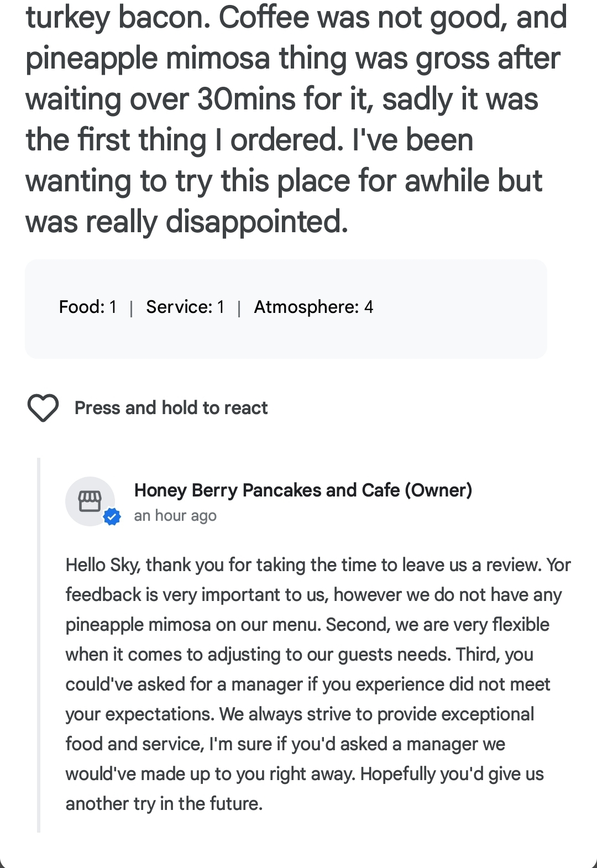The image size is (597, 868).
Task: Select the "Food: 1" rating
Action: (88, 307)
